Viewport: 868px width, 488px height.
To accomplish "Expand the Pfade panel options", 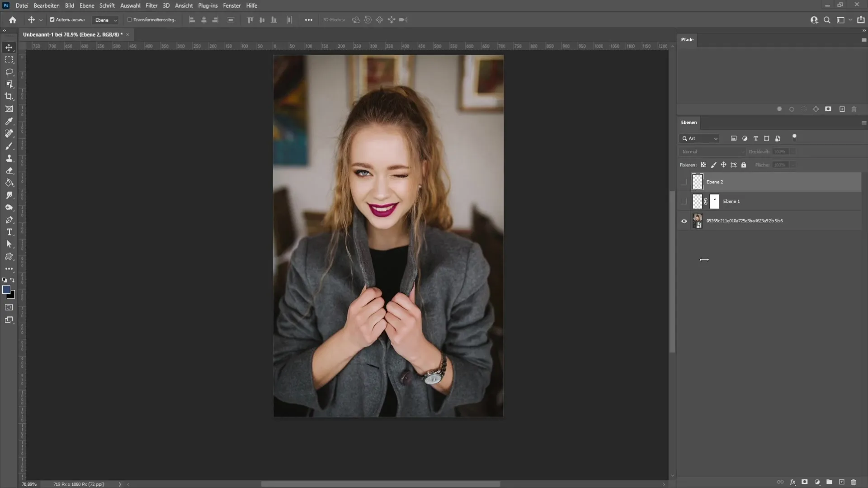I will (864, 39).
